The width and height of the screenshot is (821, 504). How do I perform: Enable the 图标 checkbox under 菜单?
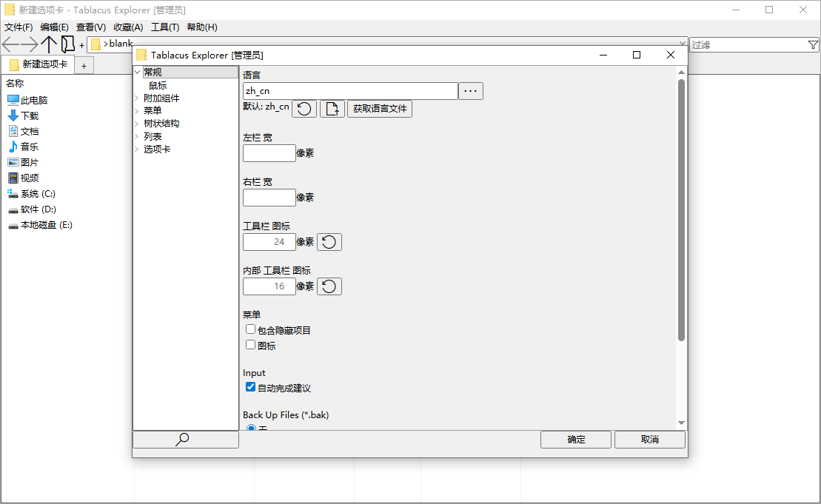click(250, 344)
